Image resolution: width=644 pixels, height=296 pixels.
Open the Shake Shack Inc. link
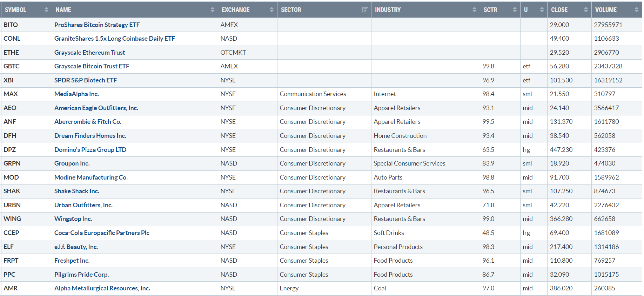pos(76,191)
